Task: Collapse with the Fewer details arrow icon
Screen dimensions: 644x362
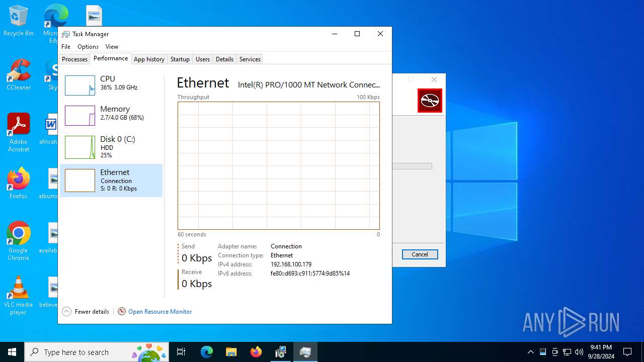Action: (66, 312)
